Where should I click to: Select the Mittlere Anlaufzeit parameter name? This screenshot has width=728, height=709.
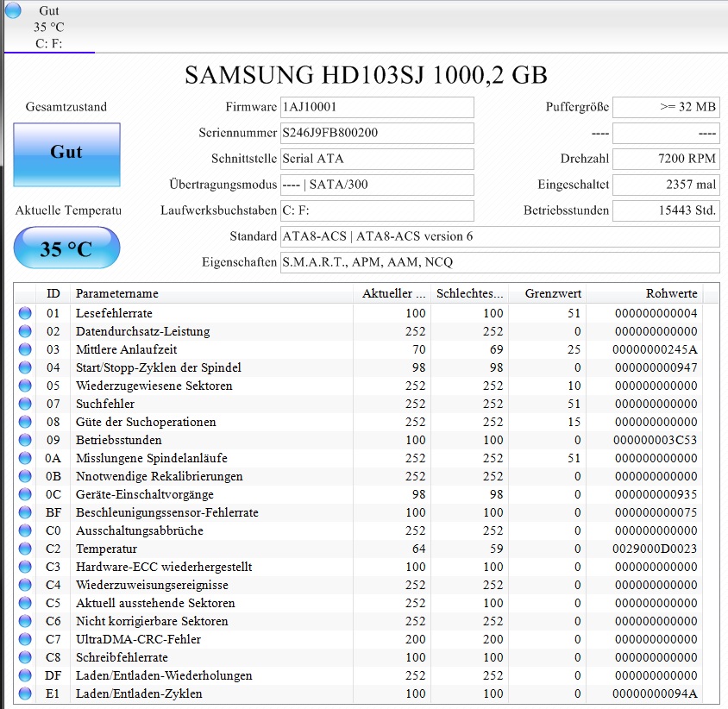(x=126, y=349)
